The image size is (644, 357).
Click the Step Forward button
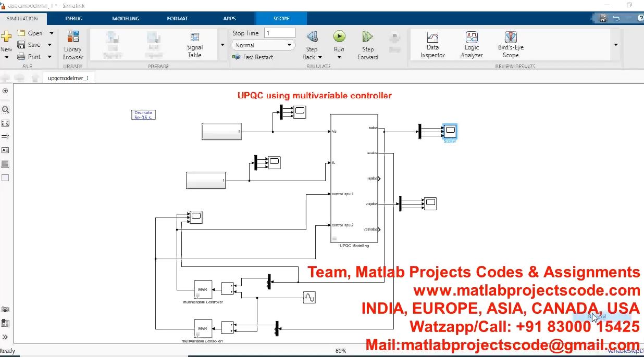(x=368, y=45)
